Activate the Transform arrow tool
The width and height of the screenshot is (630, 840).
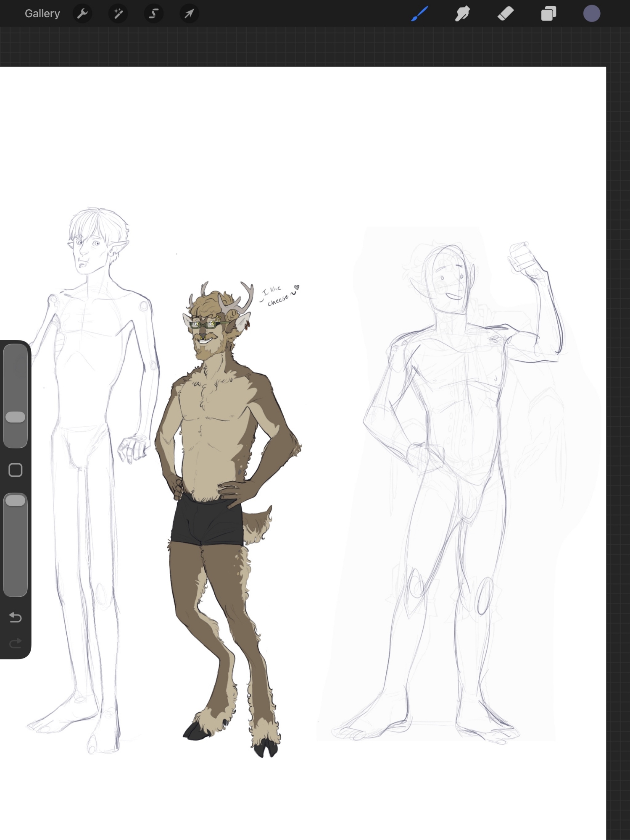(x=189, y=13)
